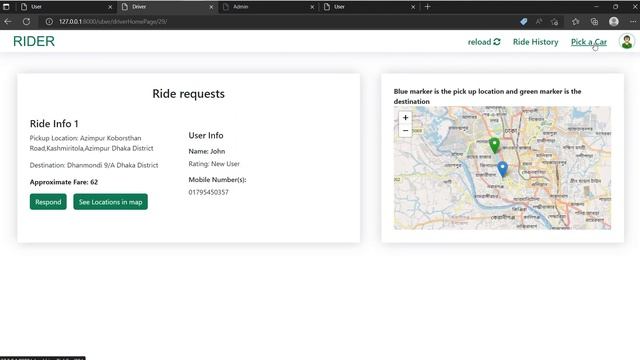The height and width of the screenshot is (360, 640).
Task: Click the Rating: New User text
Action: 214,164
